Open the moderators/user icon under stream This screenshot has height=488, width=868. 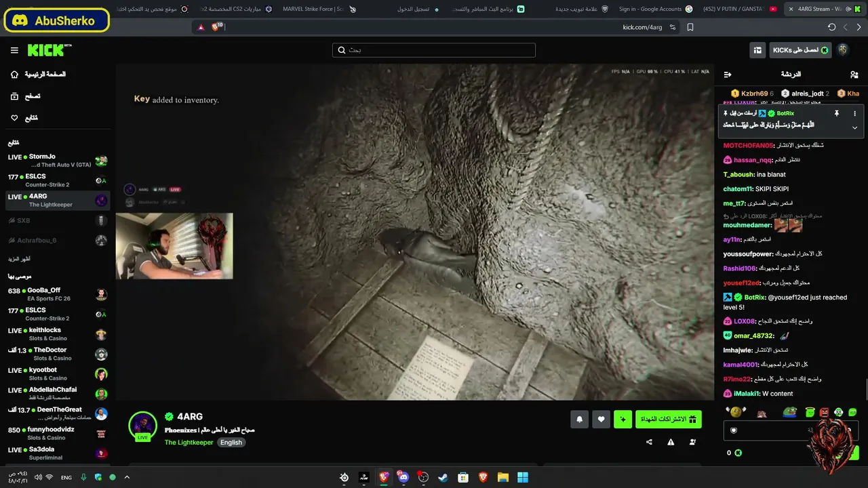[692, 442]
